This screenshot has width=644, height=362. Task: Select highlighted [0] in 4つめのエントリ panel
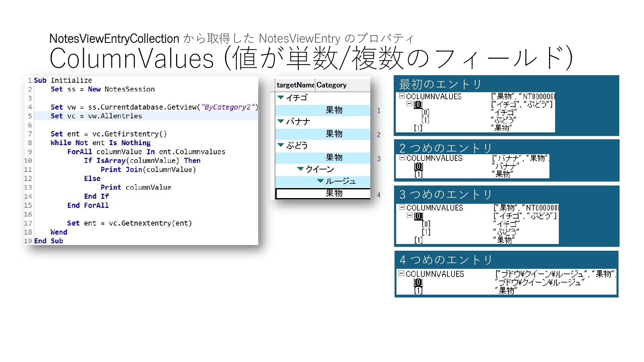(x=418, y=283)
